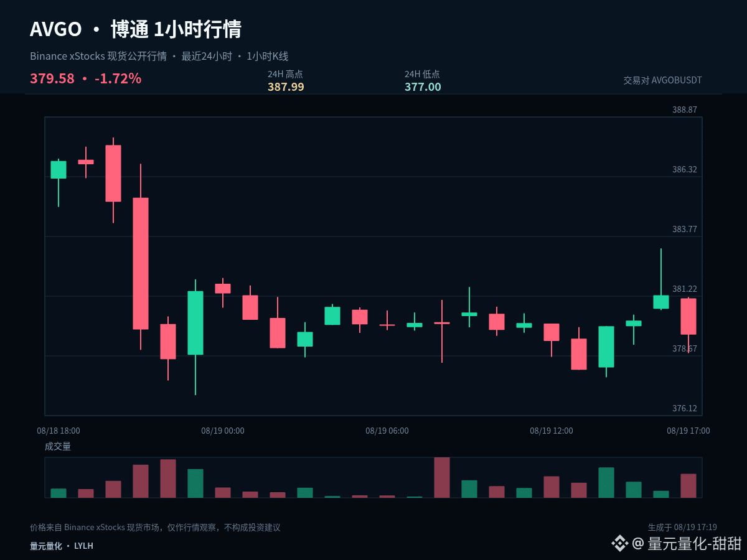Click the y-axis label 383.77
This screenshot has width=747, height=560.
pos(685,230)
